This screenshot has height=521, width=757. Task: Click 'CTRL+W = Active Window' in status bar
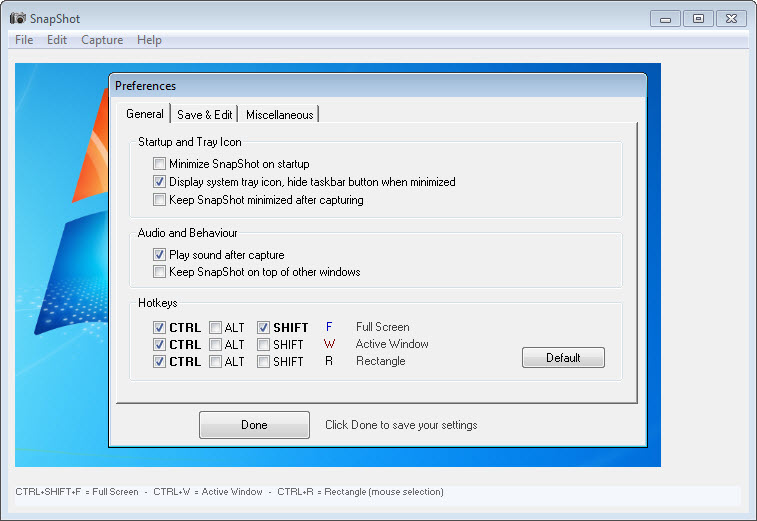(x=208, y=492)
